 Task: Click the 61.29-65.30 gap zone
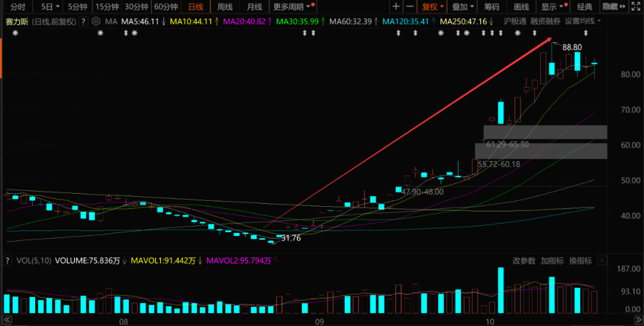coord(545,132)
